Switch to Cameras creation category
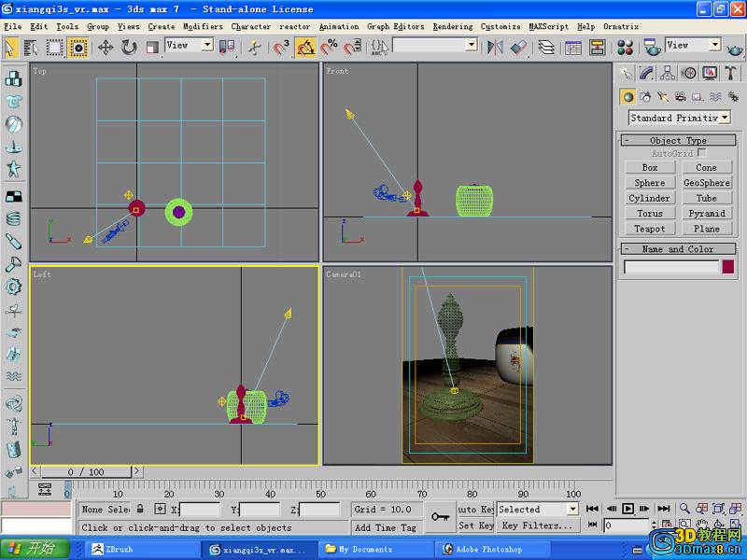747x560 pixels. pos(681,96)
